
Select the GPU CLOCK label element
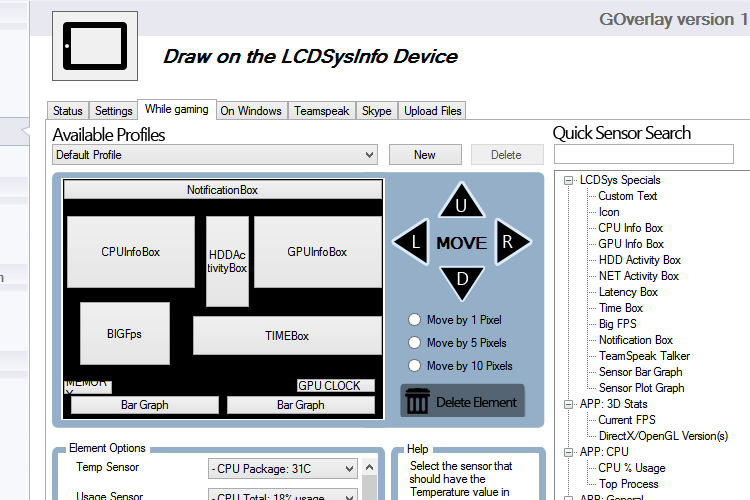(x=336, y=386)
